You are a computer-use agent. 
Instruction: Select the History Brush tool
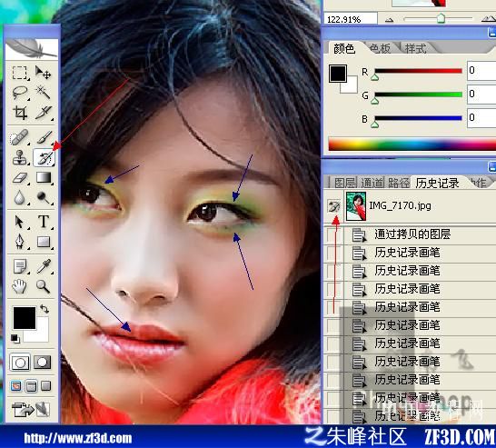pyautogui.click(x=44, y=157)
